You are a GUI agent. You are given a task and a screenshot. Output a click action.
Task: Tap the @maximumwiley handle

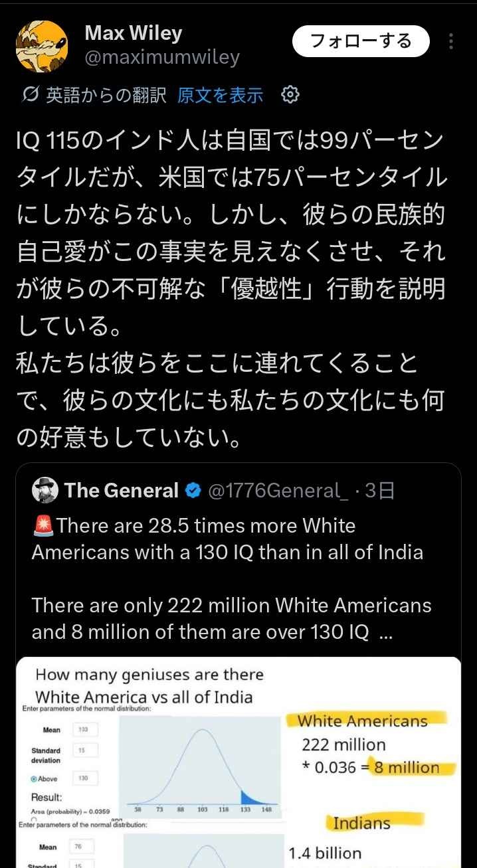pos(161,58)
